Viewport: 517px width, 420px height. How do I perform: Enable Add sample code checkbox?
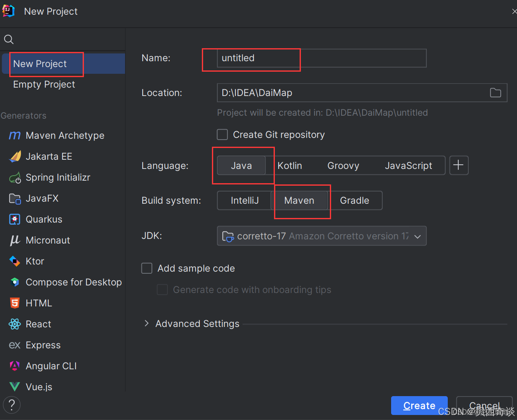[147, 268]
